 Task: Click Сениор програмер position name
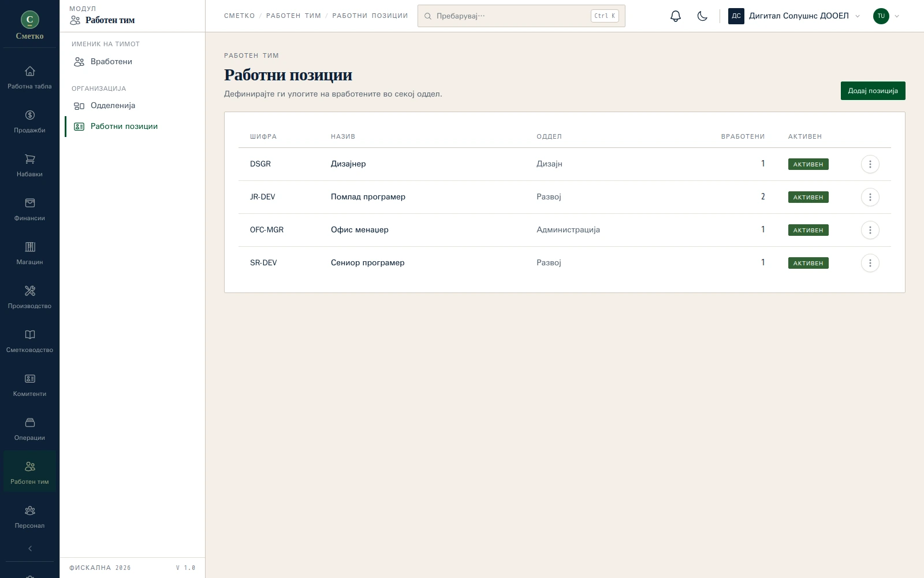click(x=367, y=263)
